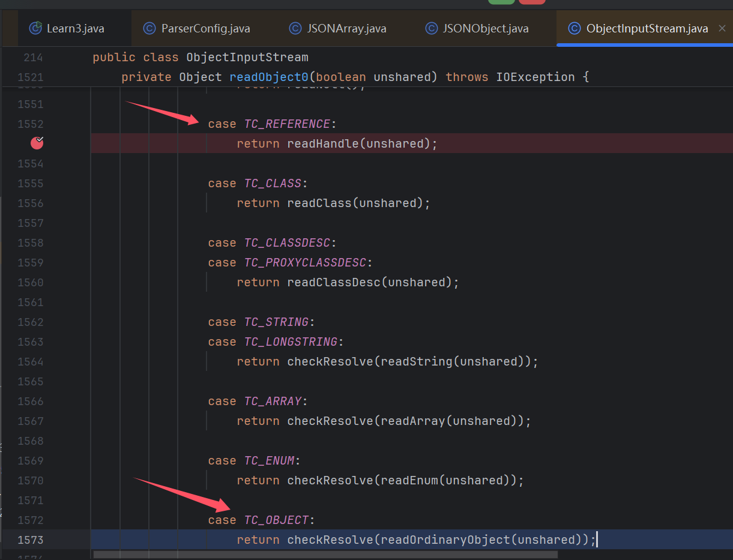This screenshot has width=733, height=560.
Task: Place the cursor on the readHandle call
Action: point(323,143)
